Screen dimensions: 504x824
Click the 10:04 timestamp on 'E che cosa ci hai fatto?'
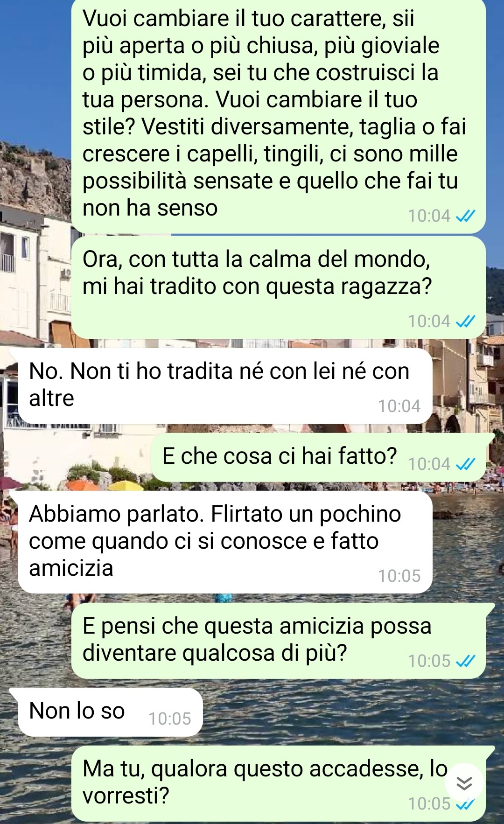click(x=429, y=464)
